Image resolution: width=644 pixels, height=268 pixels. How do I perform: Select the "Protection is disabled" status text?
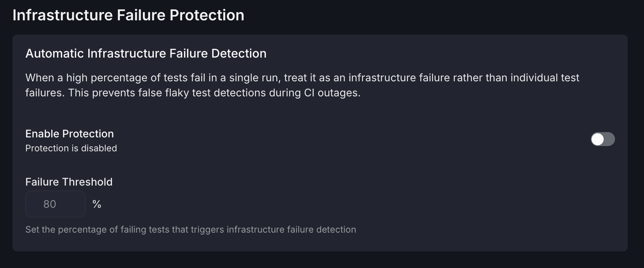point(71,148)
